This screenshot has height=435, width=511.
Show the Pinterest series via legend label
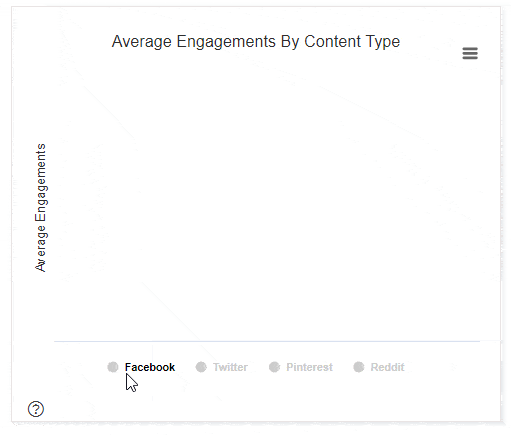click(x=309, y=367)
